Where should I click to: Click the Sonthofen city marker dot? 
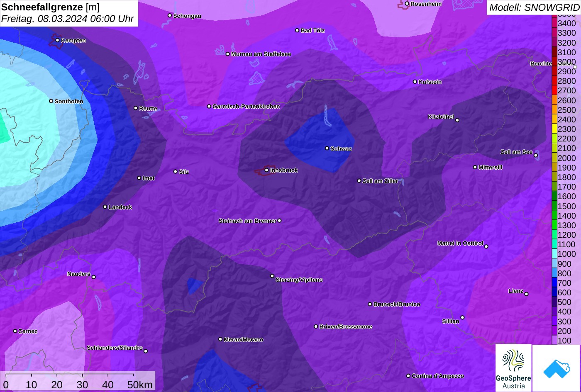point(51,101)
